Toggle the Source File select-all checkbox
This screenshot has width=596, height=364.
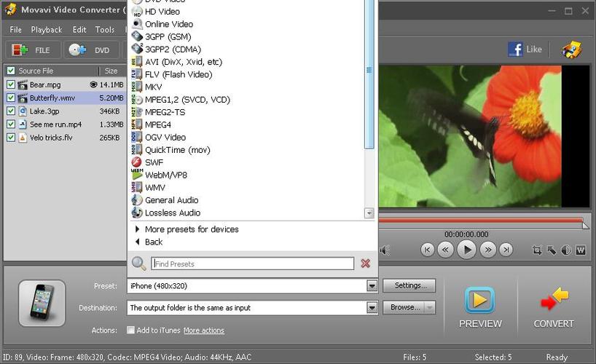(x=11, y=71)
